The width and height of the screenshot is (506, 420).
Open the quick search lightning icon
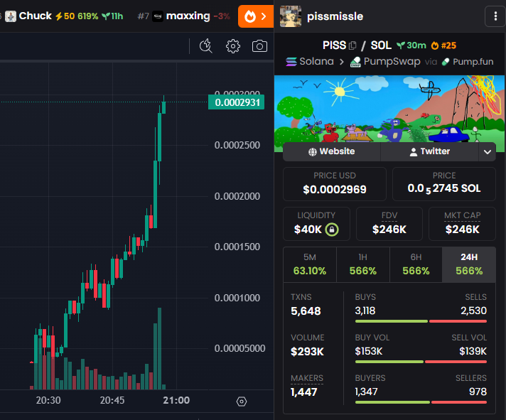click(x=205, y=45)
